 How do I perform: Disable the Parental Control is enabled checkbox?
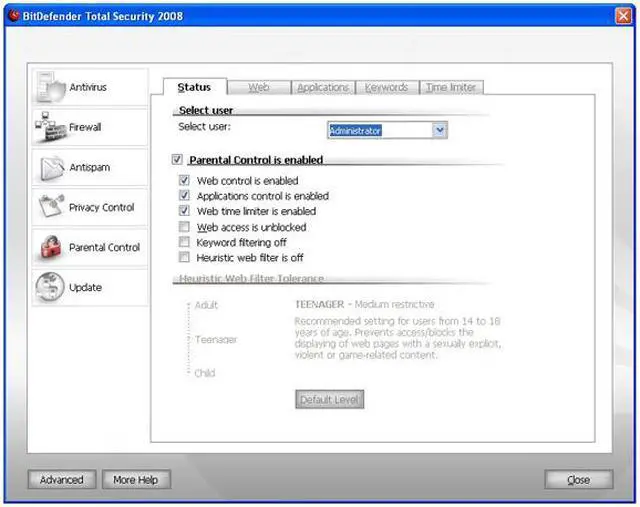click(178, 160)
